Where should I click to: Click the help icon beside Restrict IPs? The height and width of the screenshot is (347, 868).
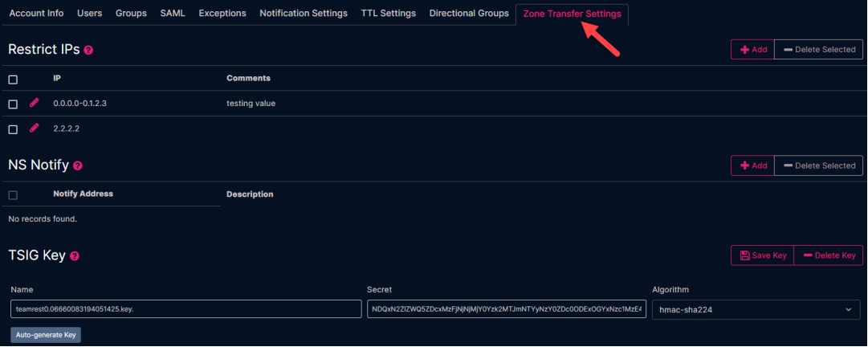[x=88, y=50]
